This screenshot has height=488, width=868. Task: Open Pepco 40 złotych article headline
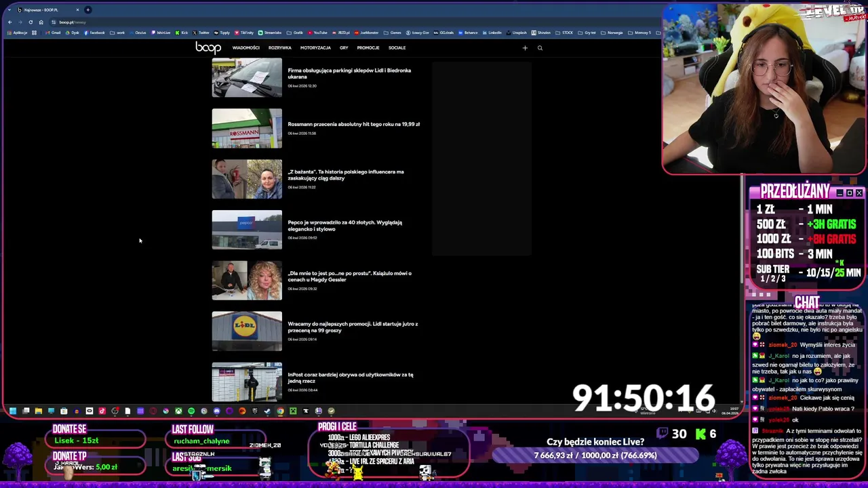click(344, 225)
